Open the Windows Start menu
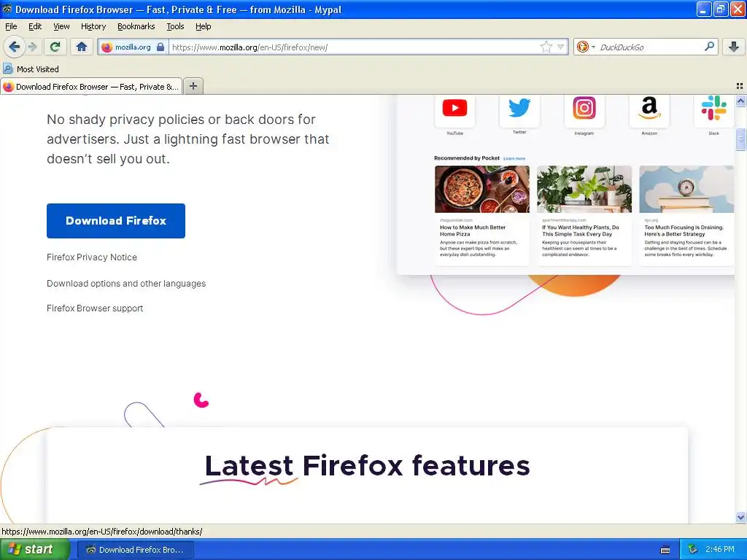 click(34, 550)
